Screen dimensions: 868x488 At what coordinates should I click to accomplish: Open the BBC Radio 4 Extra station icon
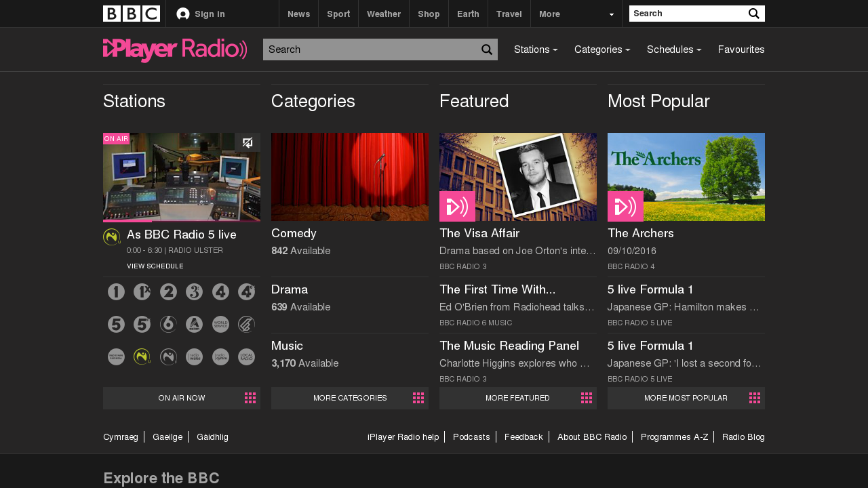click(247, 292)
